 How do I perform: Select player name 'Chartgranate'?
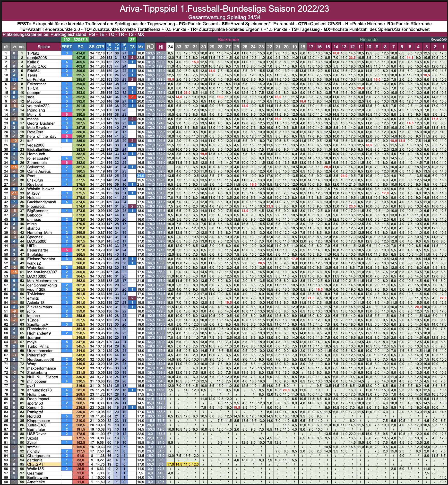38,456
